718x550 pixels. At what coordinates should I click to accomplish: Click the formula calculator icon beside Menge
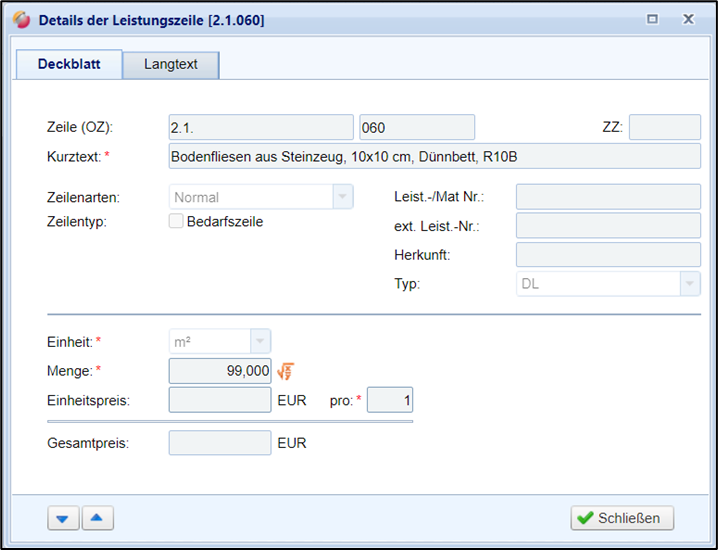tap(285, 372)
